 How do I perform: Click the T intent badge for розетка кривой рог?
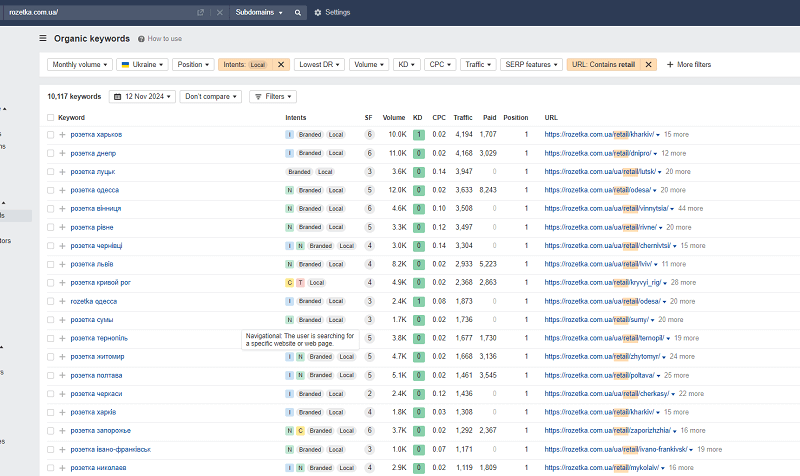(301, 283)
